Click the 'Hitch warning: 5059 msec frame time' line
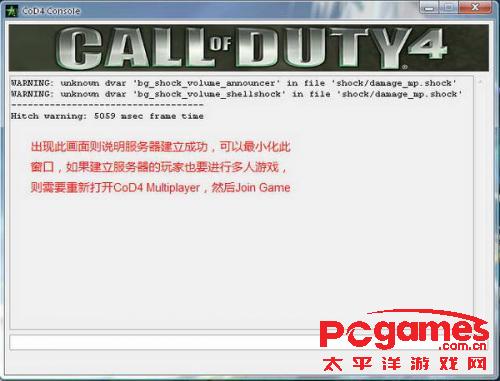 [x=107, y=116]
